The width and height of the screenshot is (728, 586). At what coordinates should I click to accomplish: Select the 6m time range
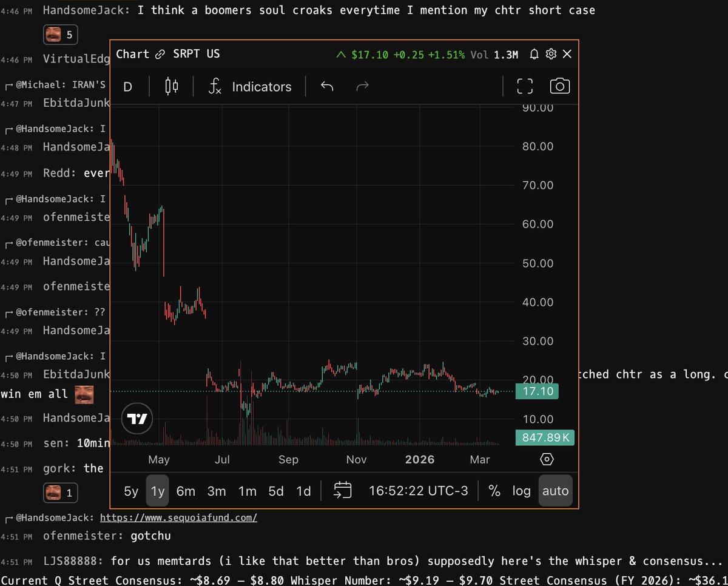186,491
